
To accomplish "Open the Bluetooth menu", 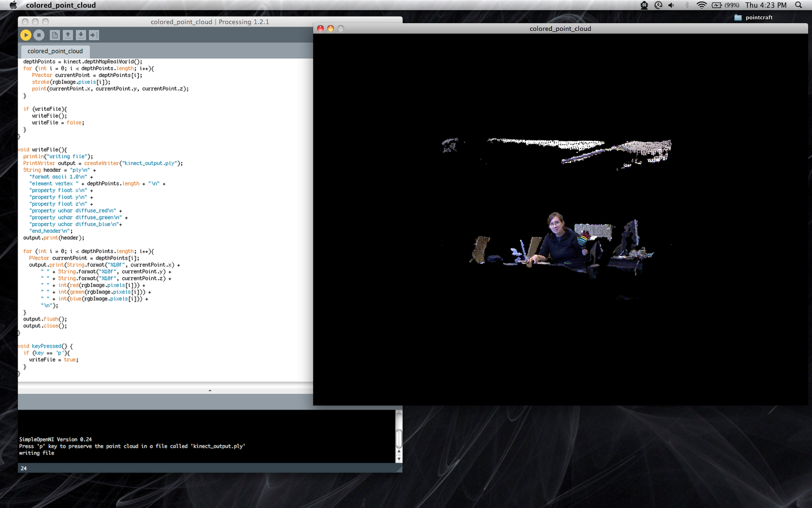I will [x=688, y=5].
